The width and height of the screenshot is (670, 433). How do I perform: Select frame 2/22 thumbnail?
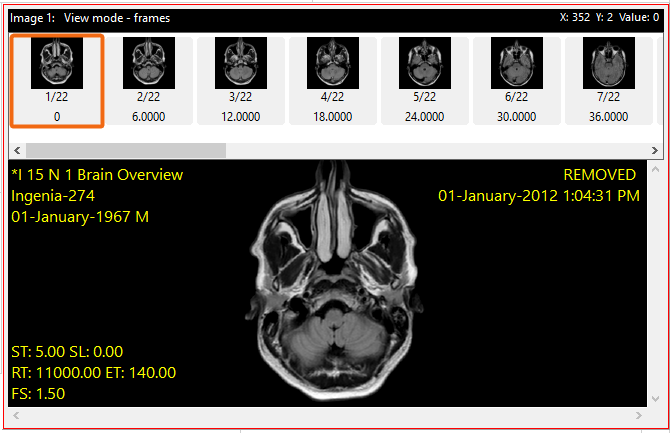coord(148,80)
